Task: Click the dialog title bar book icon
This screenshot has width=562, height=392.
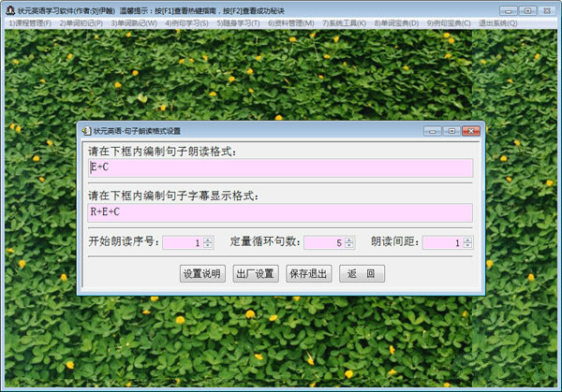Action: tap(86, 131)
